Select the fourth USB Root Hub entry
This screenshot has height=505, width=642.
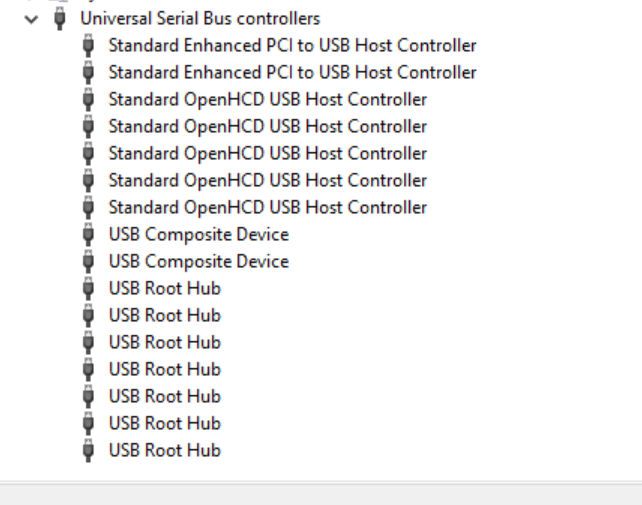coord(164,369)
